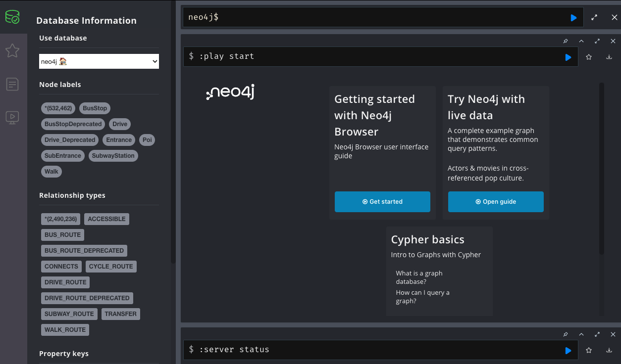Open the Database Information sidebar icon

pyautogui.click(x=12, y=17)
